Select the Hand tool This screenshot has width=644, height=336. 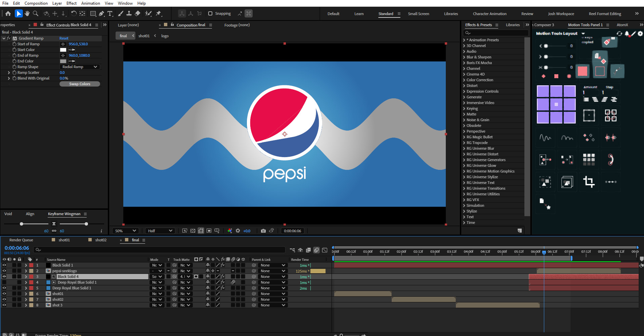tap(27, 14)
